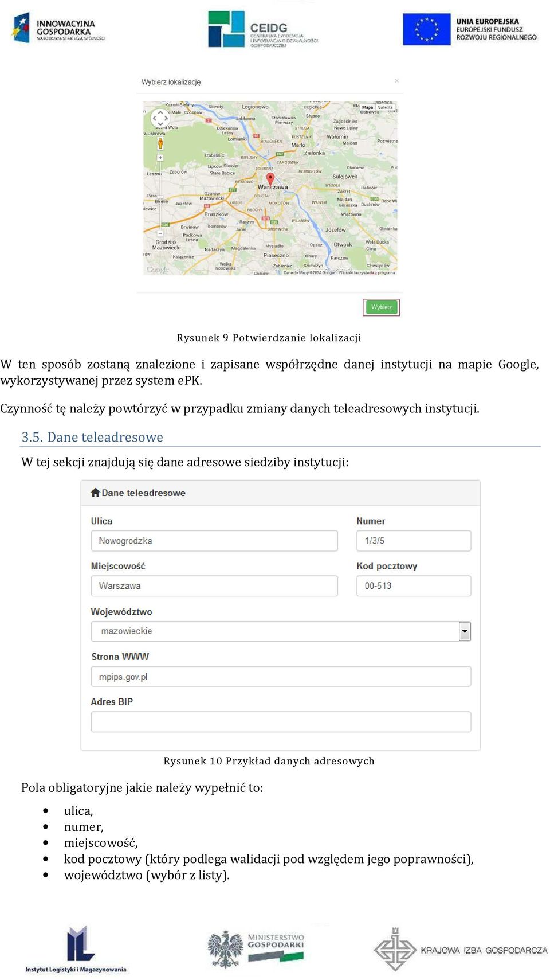Switch map view to Satelita

pyautogui.click(x=385, y=107)
